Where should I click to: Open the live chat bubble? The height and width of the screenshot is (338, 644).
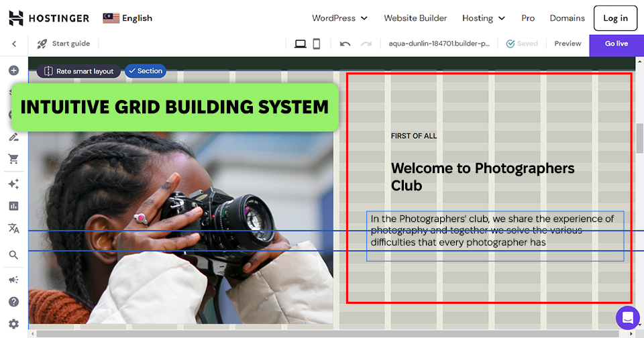[628, 317]
